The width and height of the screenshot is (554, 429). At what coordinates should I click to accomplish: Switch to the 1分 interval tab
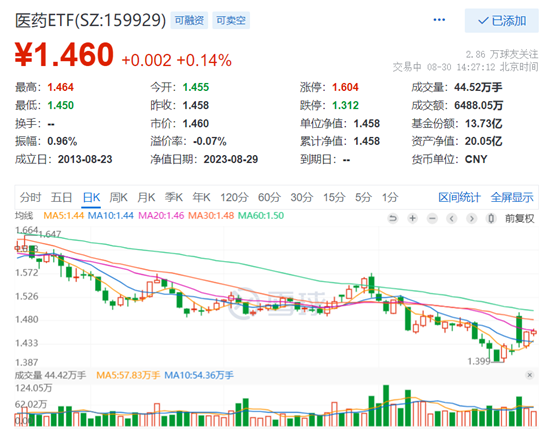pyautogui.click(x=390, y=197)
